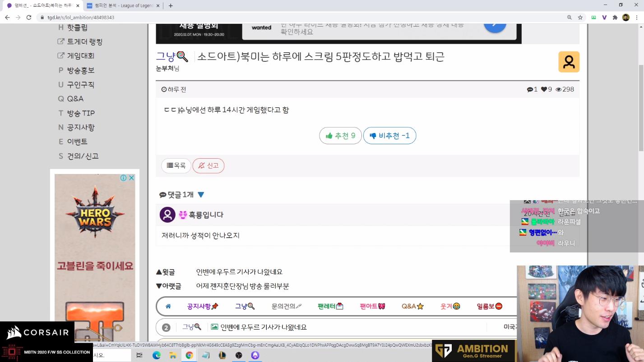Close the first tgd.kr tab
The image size is (644, 362).
[78, 6]
